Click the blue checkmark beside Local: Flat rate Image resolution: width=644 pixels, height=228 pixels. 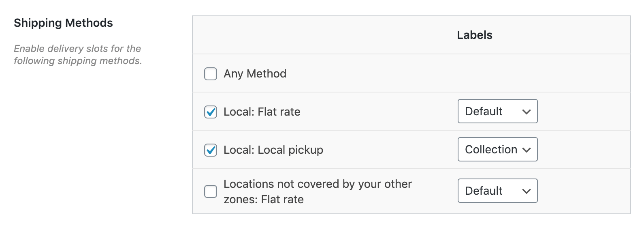coord(211,112)
